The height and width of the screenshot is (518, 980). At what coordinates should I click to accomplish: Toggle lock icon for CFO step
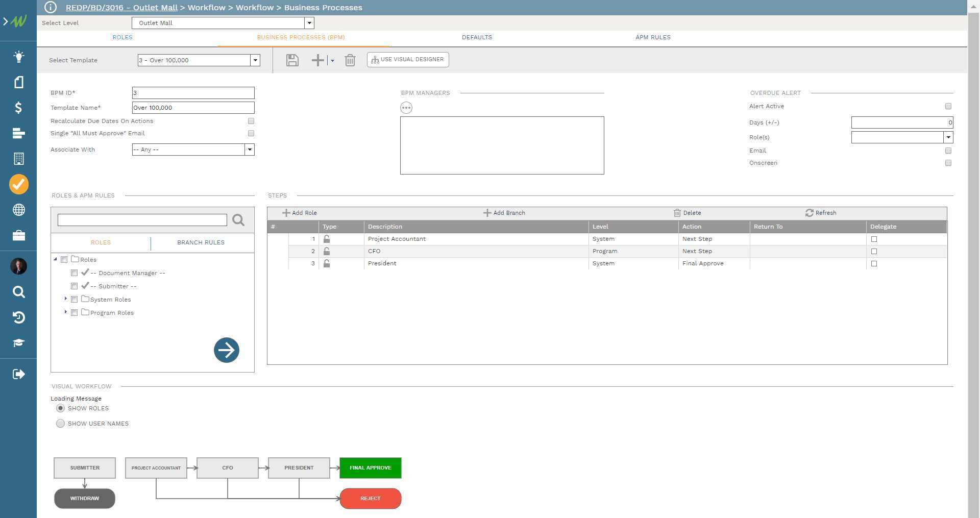coord(327,251)
